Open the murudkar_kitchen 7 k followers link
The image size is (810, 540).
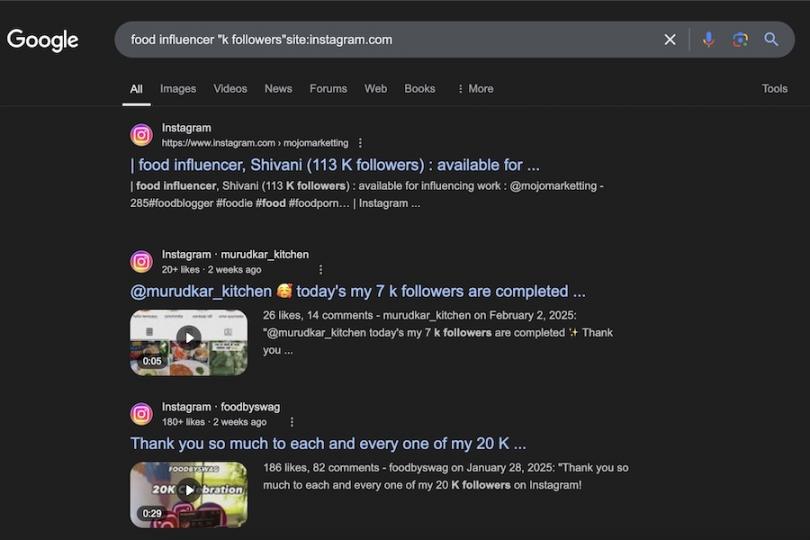click(x=357, y=291)
